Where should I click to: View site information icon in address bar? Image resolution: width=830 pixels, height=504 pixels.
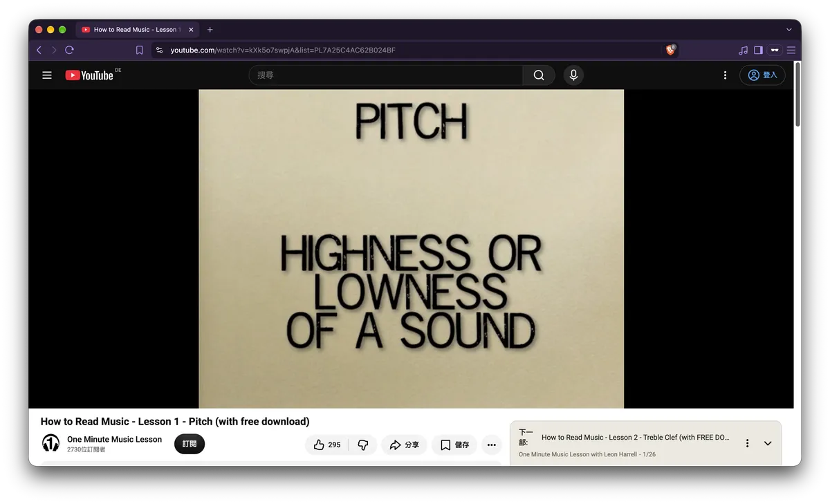pos(159,50)
